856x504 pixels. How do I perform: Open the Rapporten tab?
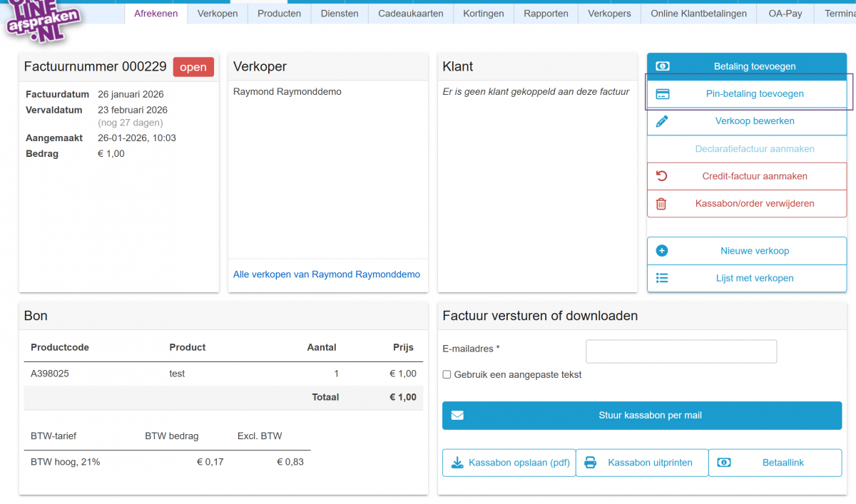pyautogui.click(x=546, y=13)
